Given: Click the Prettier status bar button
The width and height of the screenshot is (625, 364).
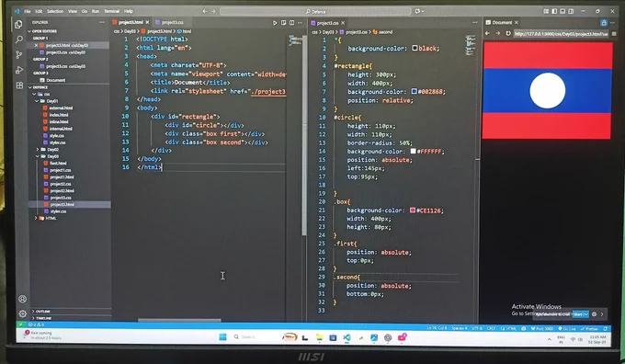Looking at the screenshot, I should tap(589, 329).
